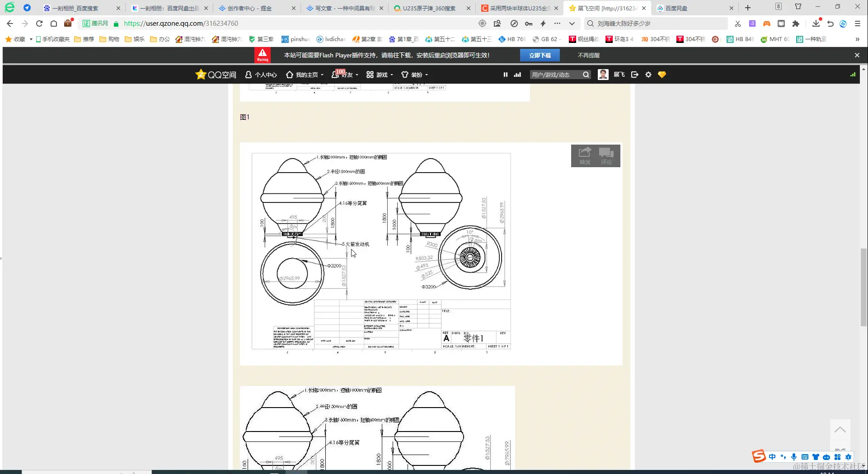Open the Sogou soft keyboard icon
The image size is (868, 474).
805,457
